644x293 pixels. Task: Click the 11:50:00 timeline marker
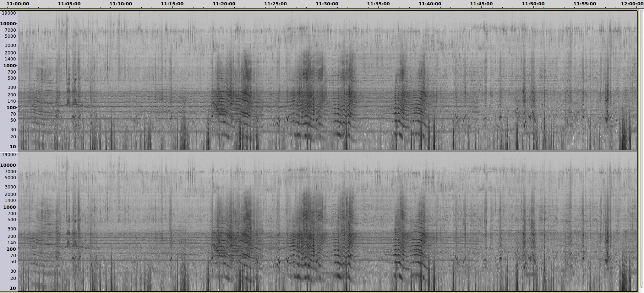pyautogui.click(x=533, y=4)
